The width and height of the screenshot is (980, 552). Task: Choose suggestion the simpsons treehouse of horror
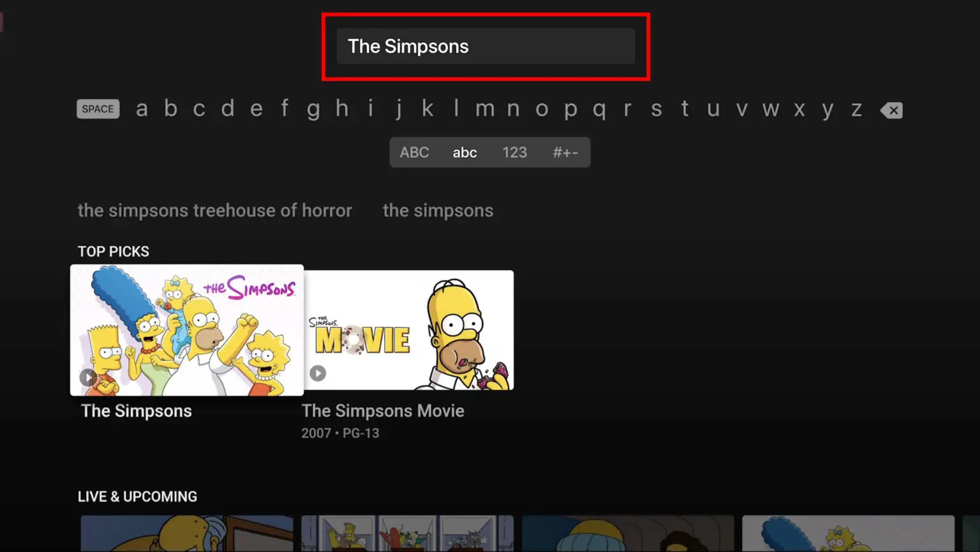click(x=214, y=211)
